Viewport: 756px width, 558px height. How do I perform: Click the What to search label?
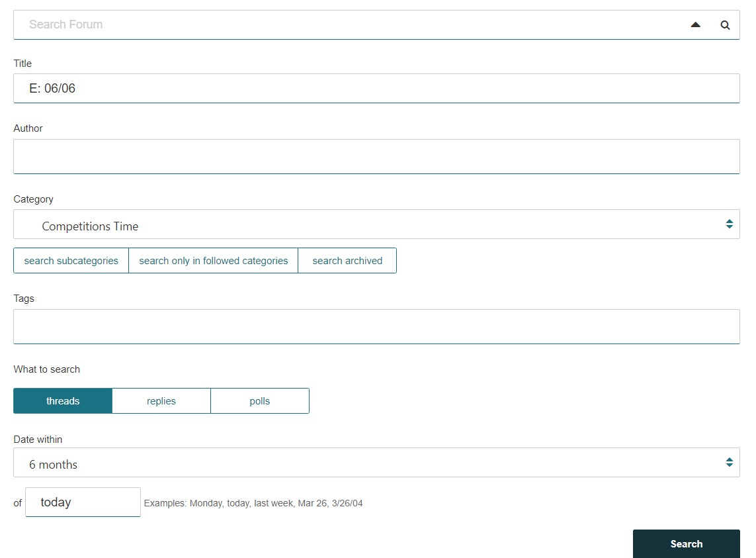pyautogui.click(x=47, y=369)
